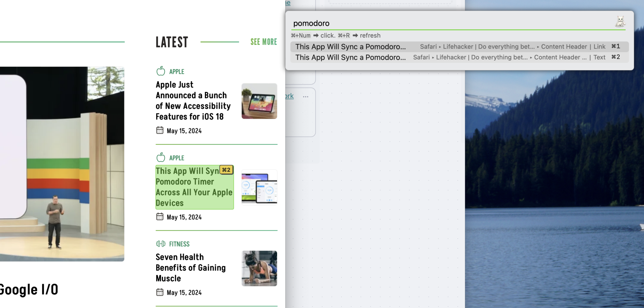This screenshot has height=308, width=644.
Task: Open the highlighted Pomodoro Timer article headline
Action: [195, 187]
